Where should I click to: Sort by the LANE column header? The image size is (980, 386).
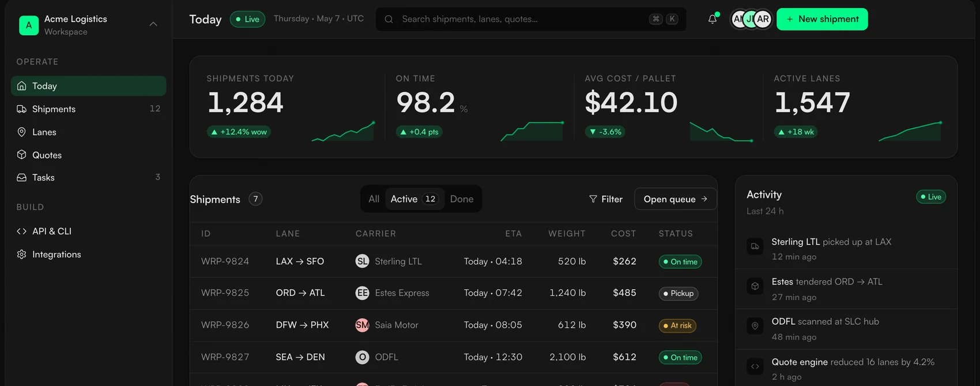288,234
